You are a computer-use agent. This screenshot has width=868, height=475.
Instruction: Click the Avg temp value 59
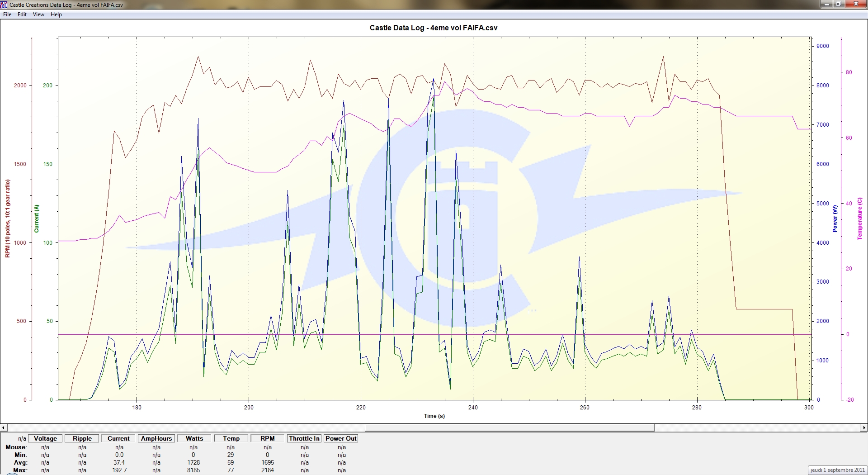[x=231, y=463]
